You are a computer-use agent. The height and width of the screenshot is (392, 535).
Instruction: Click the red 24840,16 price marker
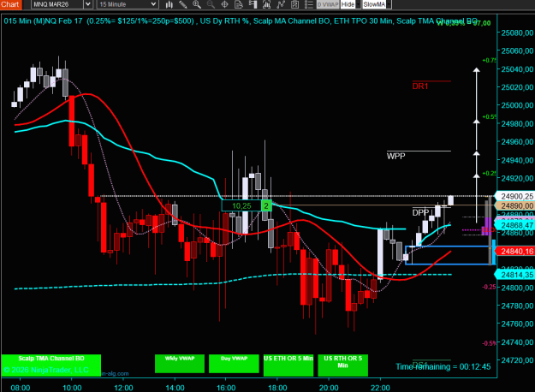coord(514,252)
